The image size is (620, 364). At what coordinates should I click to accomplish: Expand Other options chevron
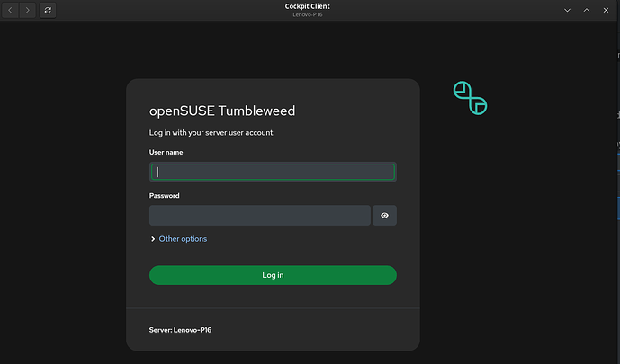[x=153, y=239]
